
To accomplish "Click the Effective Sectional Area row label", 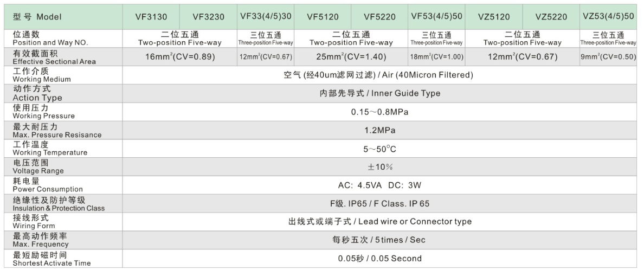I will click(54, 57).
